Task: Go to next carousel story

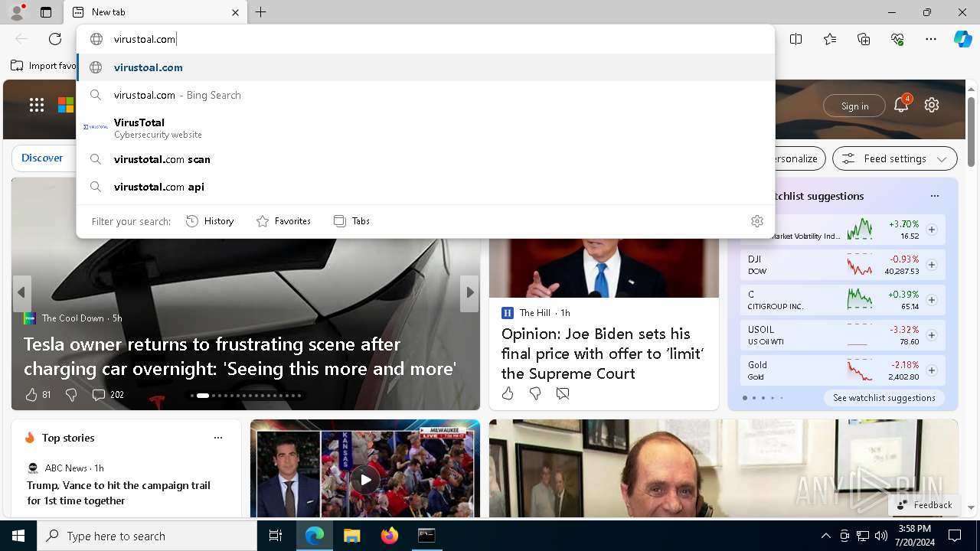Action: pos(469,292)
